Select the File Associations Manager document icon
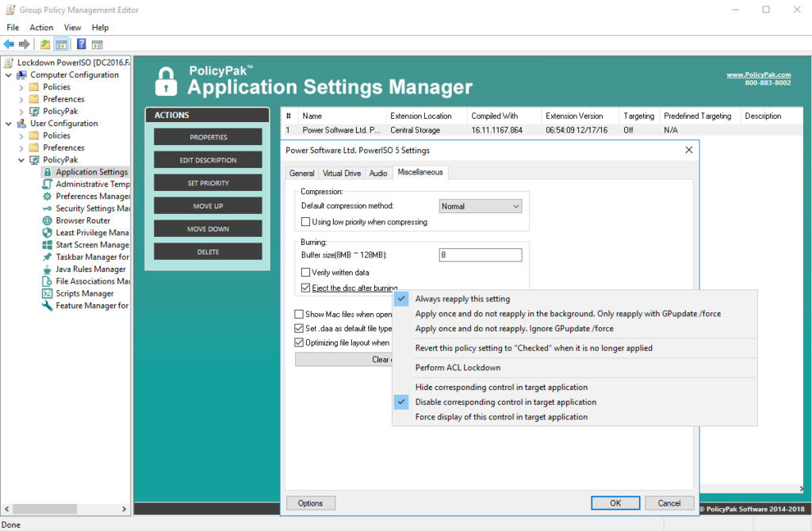The width and height of the screenshot is (812, 531). (x=47, y=281)
